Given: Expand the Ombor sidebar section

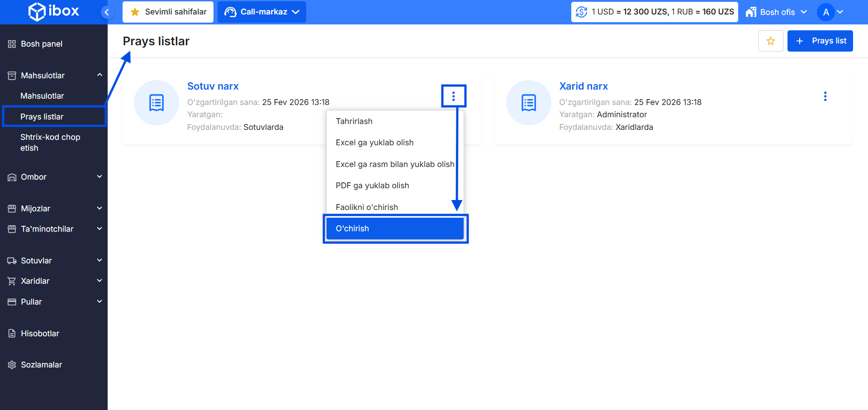Looking at the screenshot, I should pyautogui.click(x=54, y=177).
